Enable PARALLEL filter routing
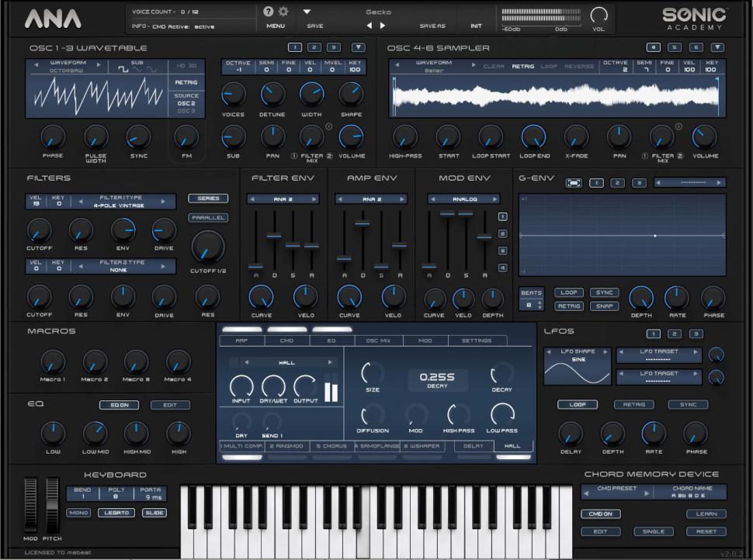Screen dimensions: 753x560 pyautogui.click(x=208, y=217)
